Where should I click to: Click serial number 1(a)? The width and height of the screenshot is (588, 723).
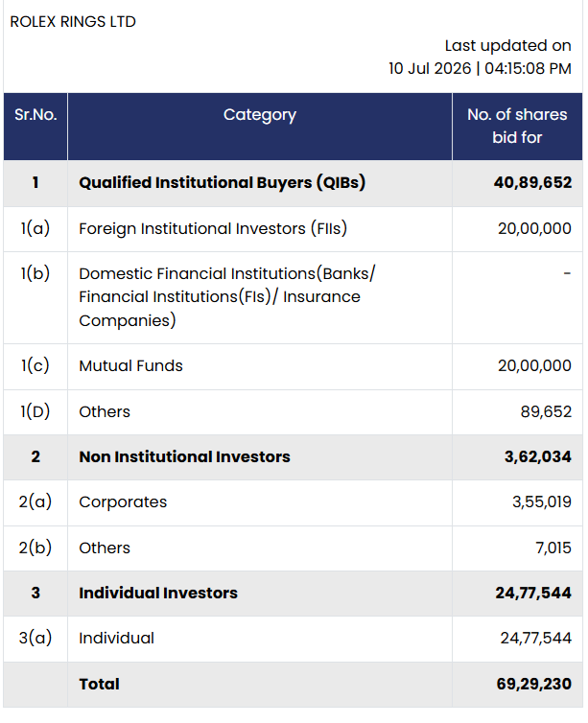pyautogui.click(x=35, y=228)
